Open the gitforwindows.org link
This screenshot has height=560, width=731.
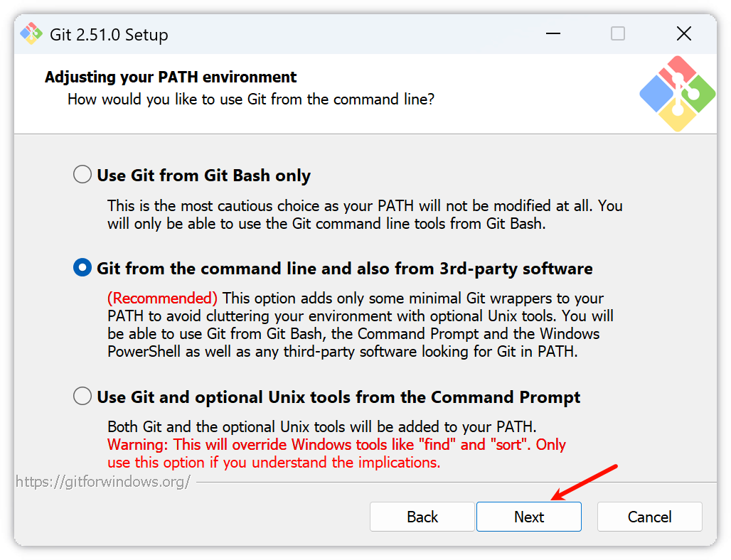[x=103, y=482]
